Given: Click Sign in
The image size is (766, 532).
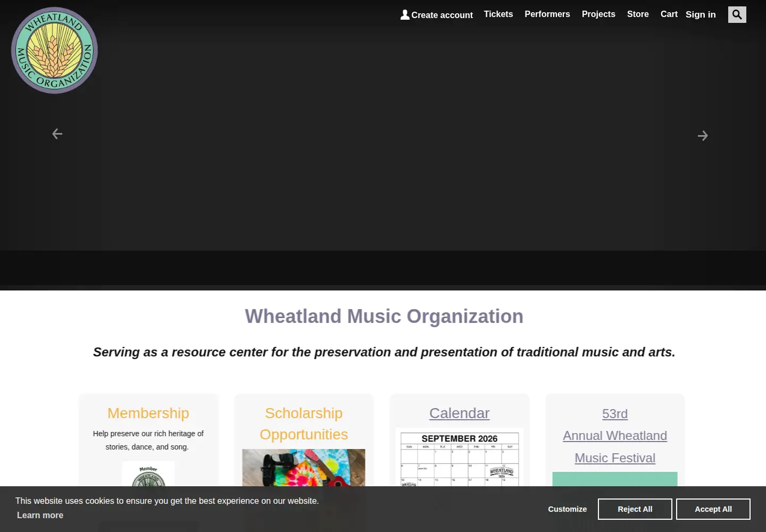Looking at the screenshot, I should [x=701, y=15].
